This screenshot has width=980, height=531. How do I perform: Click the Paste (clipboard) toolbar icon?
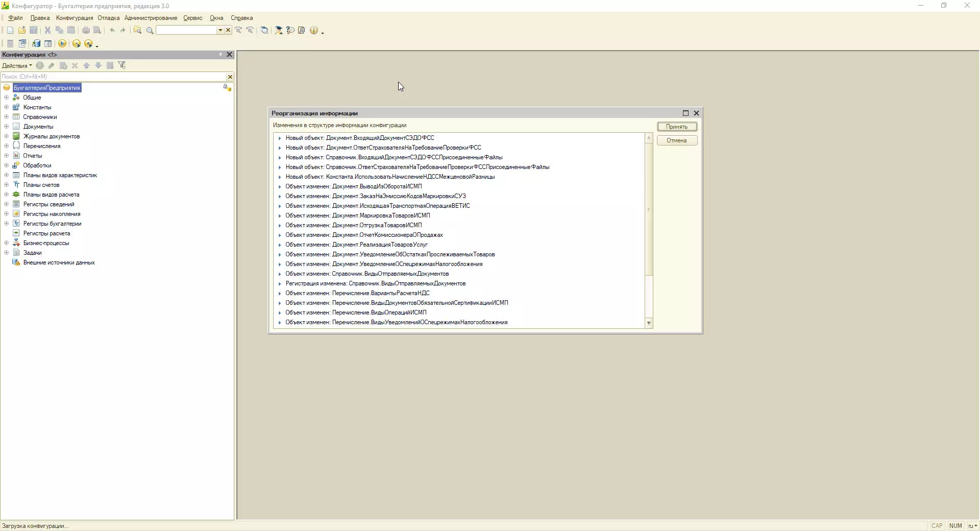71,31
